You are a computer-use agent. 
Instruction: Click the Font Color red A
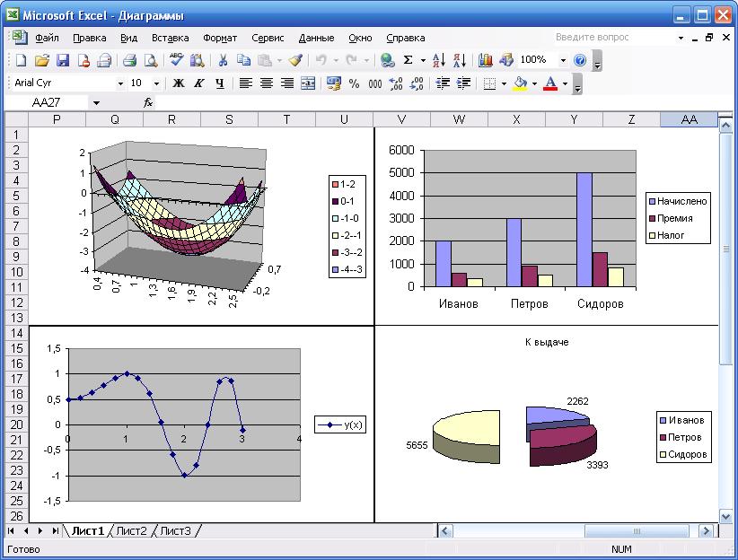pyautogui.click(x=550, y=83)
